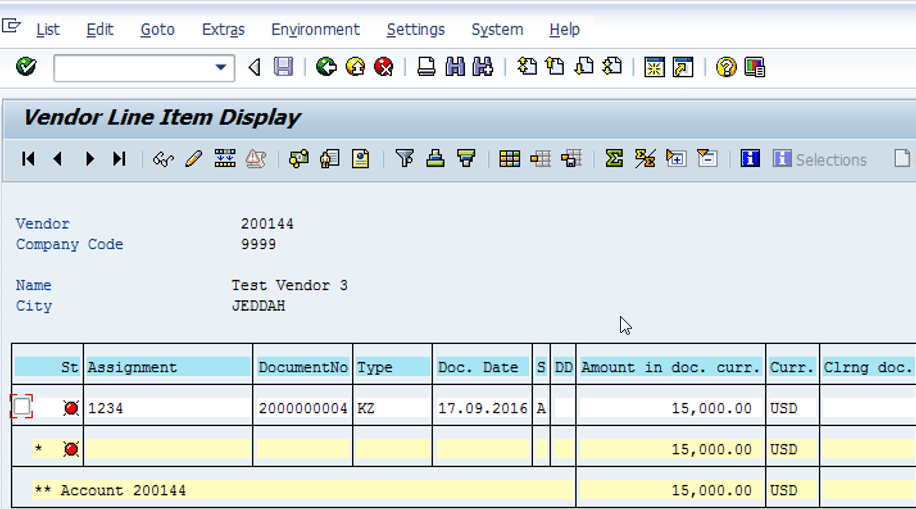This screenshot has height=509, width=916.
Task: Click the Change Document pencil icon
Action: click(x=193, y=159)
